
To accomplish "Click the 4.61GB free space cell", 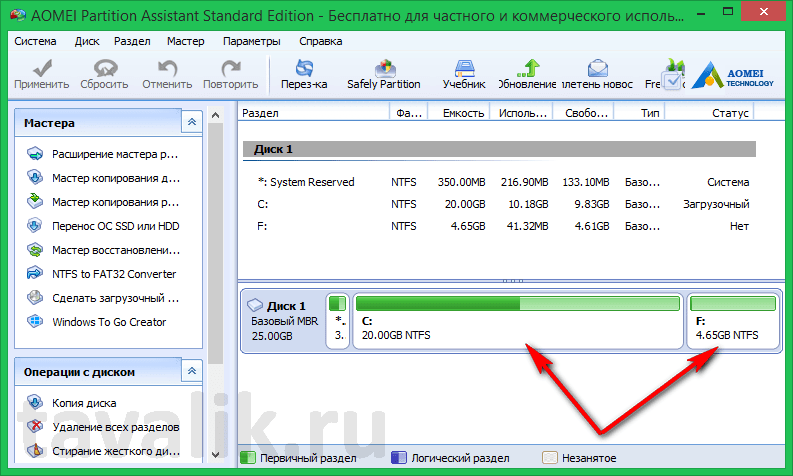I will (x=592, y=226).
